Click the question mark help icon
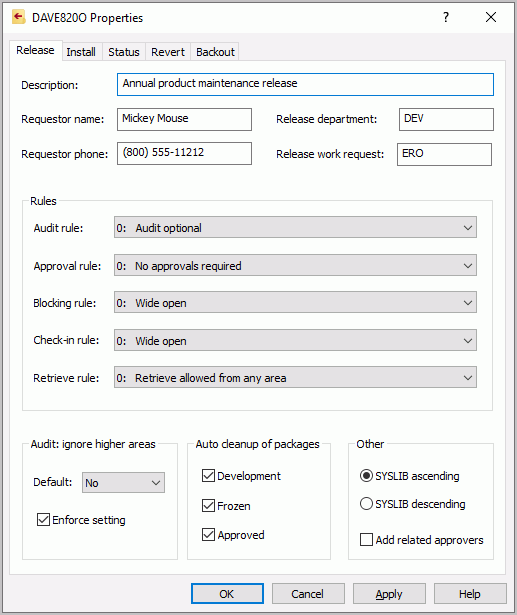This screenshot has height=615, width=517. point(446,17)
